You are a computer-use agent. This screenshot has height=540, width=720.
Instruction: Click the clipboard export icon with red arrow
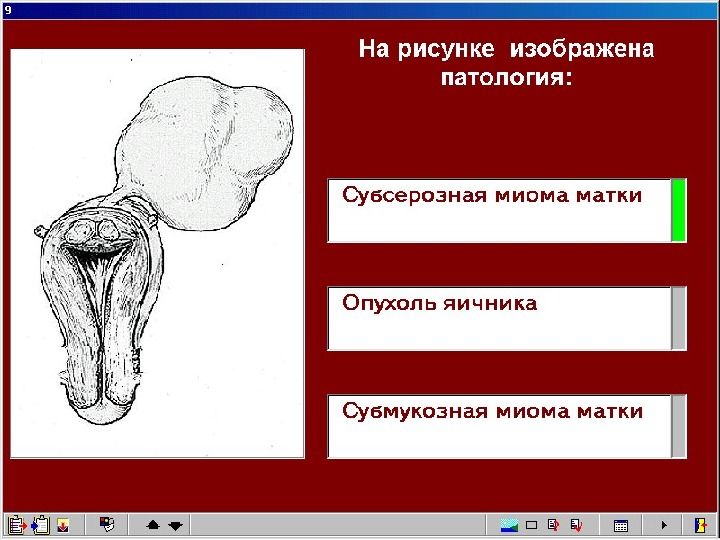click(x=17, y=525)
